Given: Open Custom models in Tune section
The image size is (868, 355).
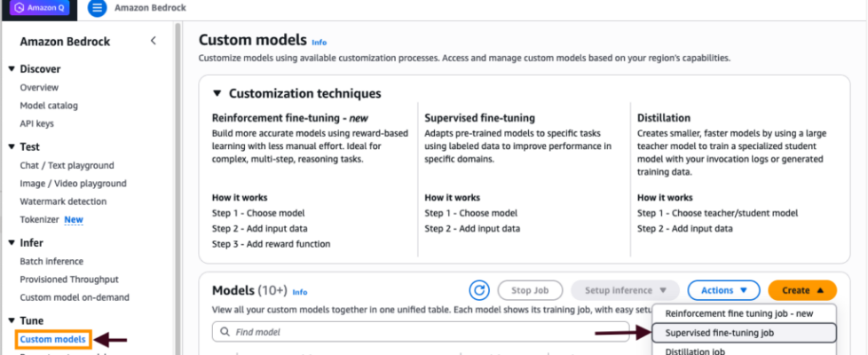Looking at the screenshot, I should click(53, 339).
